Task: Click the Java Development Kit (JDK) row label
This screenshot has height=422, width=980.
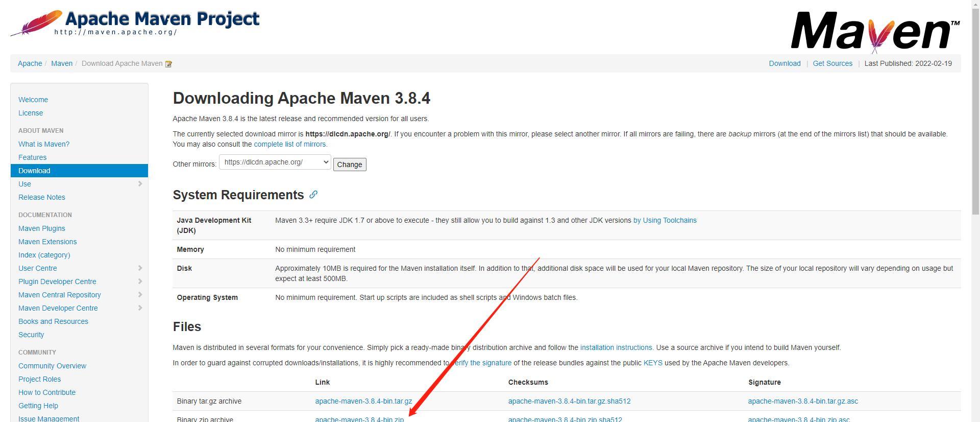Action: click(214, 225)
